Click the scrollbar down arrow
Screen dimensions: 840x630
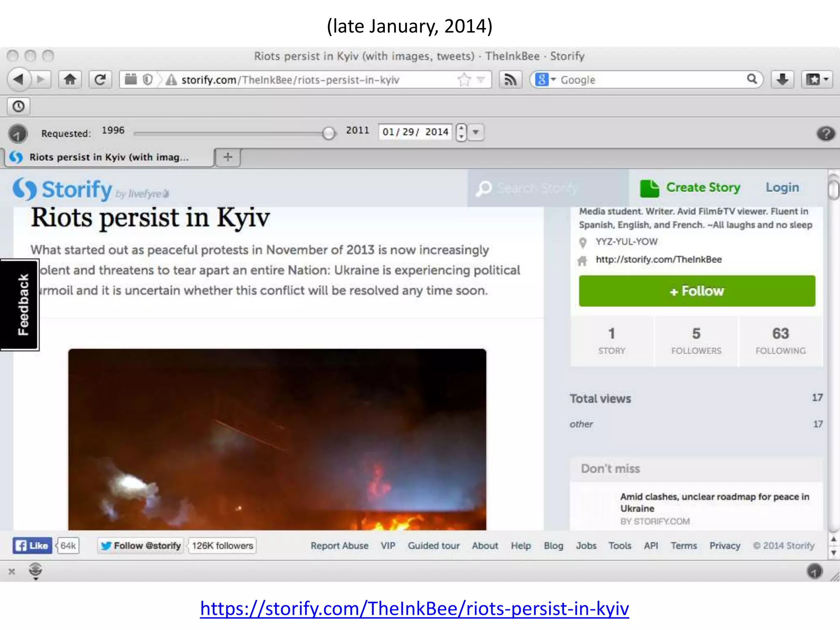(x=833, y=553)
